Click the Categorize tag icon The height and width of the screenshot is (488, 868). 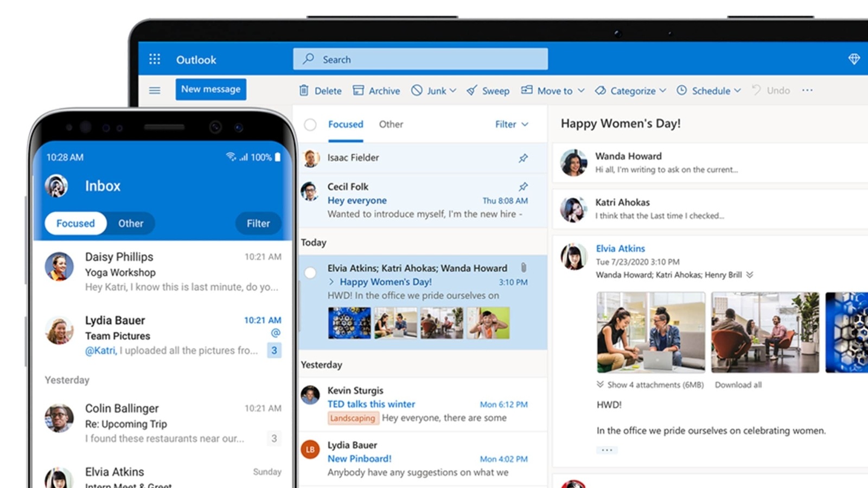tap(600, 90)
